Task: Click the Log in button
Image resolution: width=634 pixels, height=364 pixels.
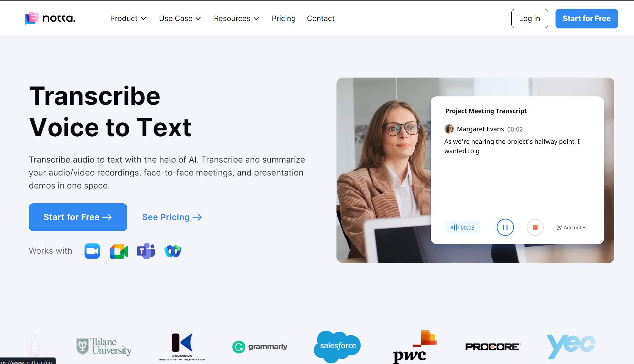Action: click(x=529, y=19)
